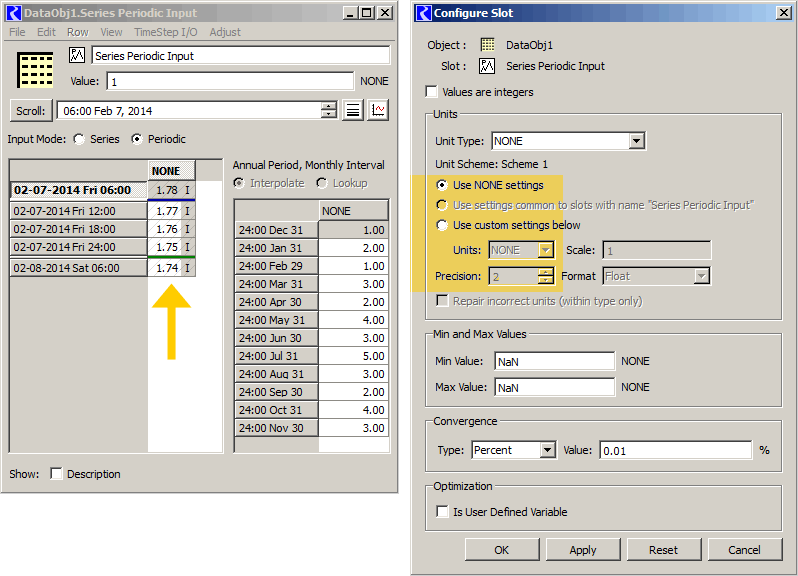
Task: Click the 3.00 value for Nov 30
Action: coord(354,428)
